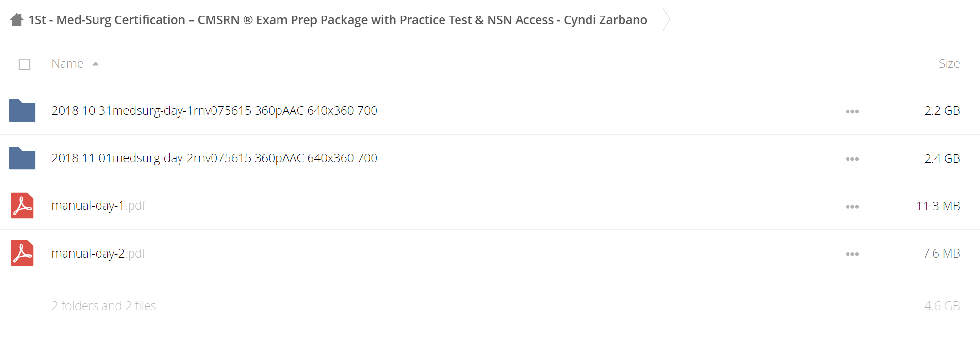Toggle sort arrow next to Name
This screenshot has height=343, width=980.
click(96, 64)
